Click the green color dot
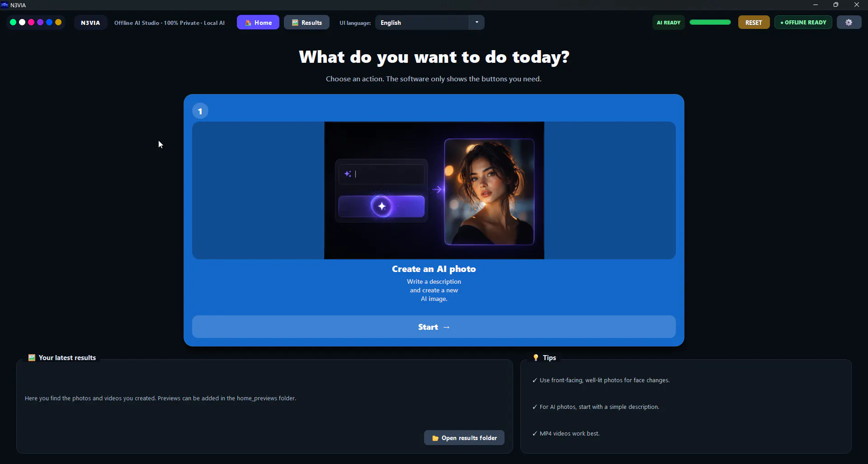Image resolution: width=868 pixels, height=464 pixels. pos(13,22)
